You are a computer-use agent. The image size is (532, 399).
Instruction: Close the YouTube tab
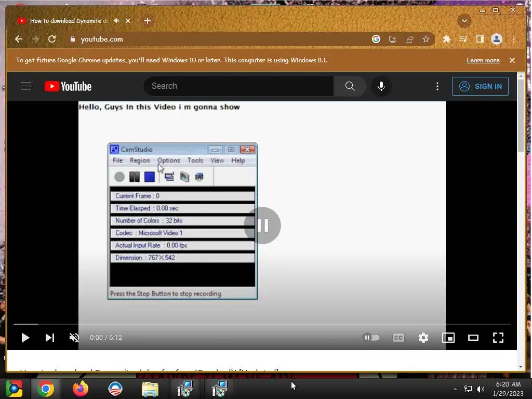(128, 21)
